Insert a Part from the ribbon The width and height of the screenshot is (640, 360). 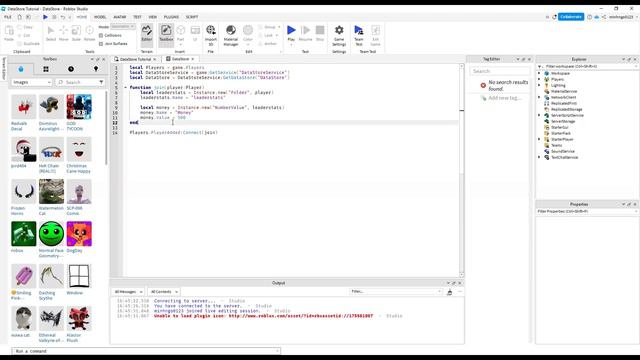[x=180, y=33]
